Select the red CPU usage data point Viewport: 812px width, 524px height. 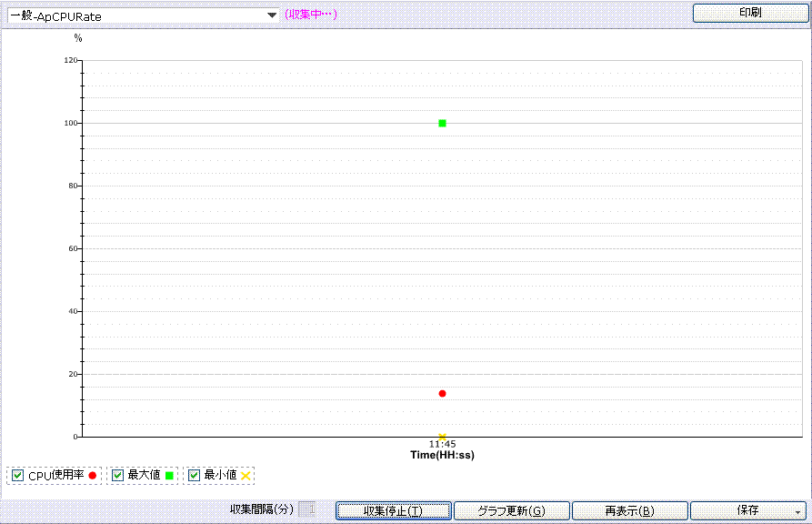click(x=442, y=393)
